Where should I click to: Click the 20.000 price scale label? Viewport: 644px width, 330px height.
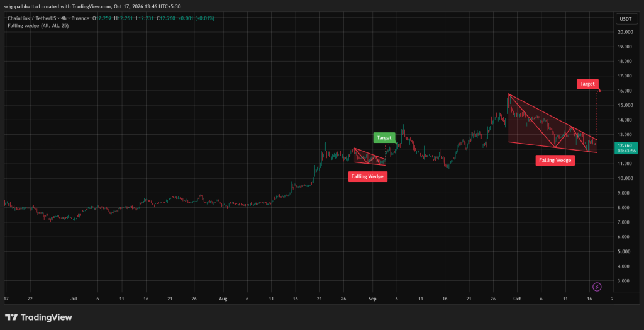pyautogui.click(x=625, y=32)
